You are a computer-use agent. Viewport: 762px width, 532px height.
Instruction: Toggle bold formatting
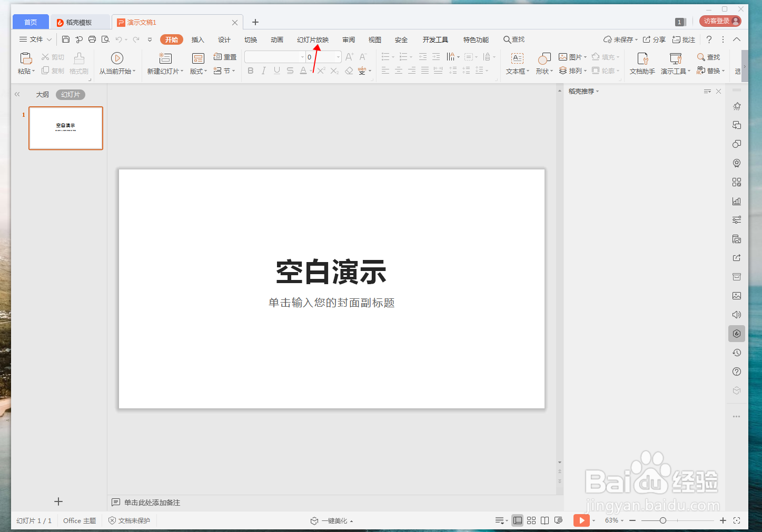click(x=250, y=71)
